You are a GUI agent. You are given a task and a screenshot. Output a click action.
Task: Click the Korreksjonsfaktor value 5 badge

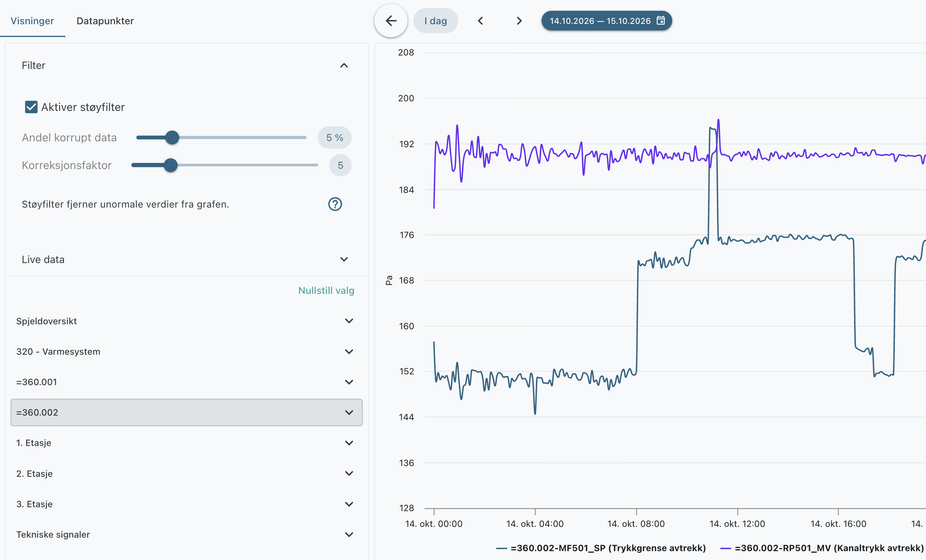(x=340, y=165)
